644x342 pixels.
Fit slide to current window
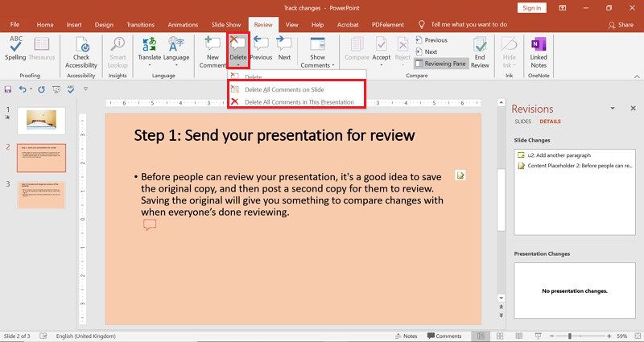pos(638,336)
